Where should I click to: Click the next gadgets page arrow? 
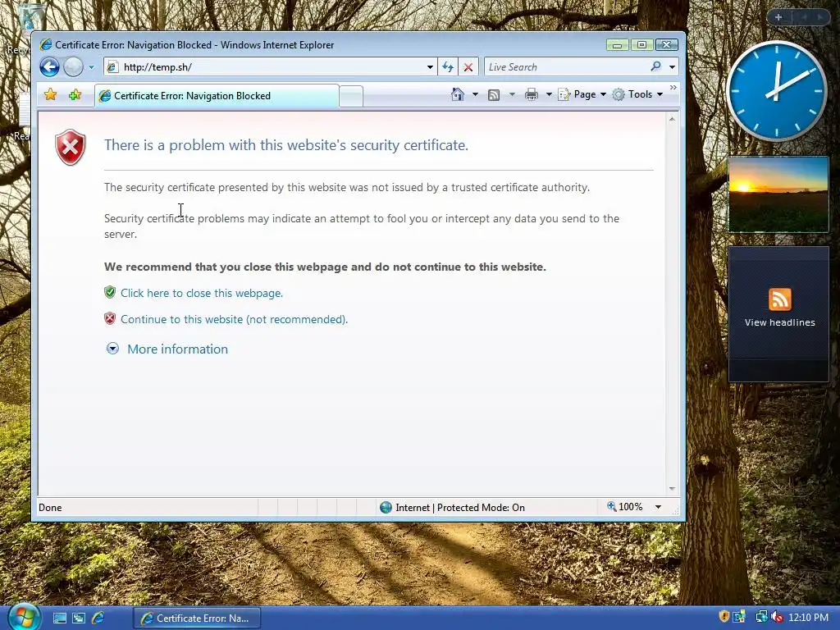819,17
